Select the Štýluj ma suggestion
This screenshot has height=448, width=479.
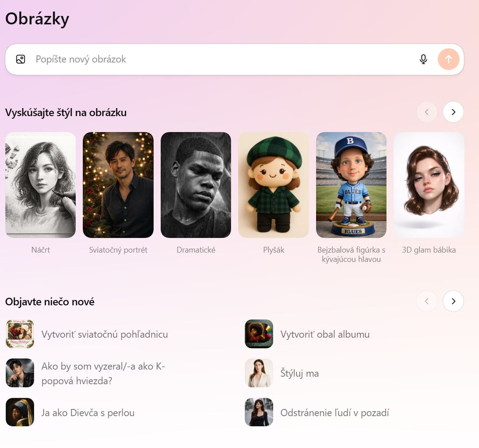(299, 374)
